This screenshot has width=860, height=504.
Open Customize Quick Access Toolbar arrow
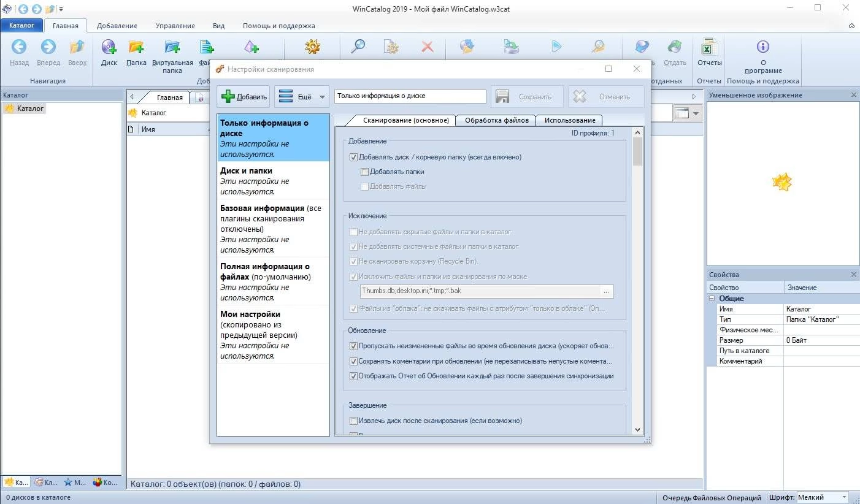pyautogui.click(x=61, y=9)
